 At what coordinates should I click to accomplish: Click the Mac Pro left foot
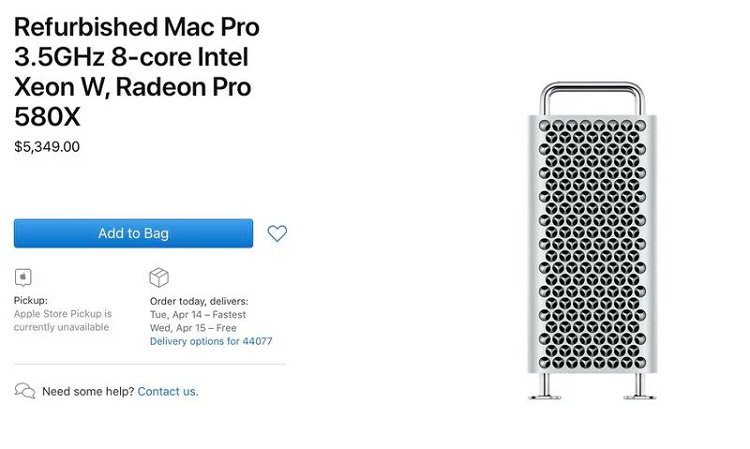(545, 392)
